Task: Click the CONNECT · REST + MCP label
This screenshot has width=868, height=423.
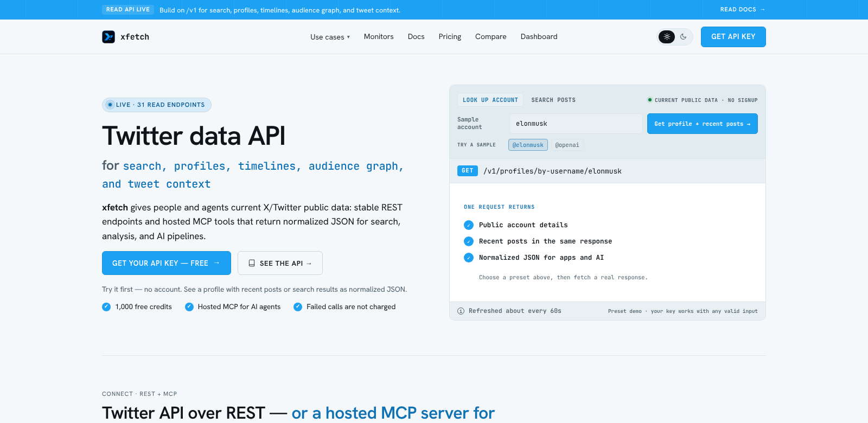Action: tap(139, 394)
